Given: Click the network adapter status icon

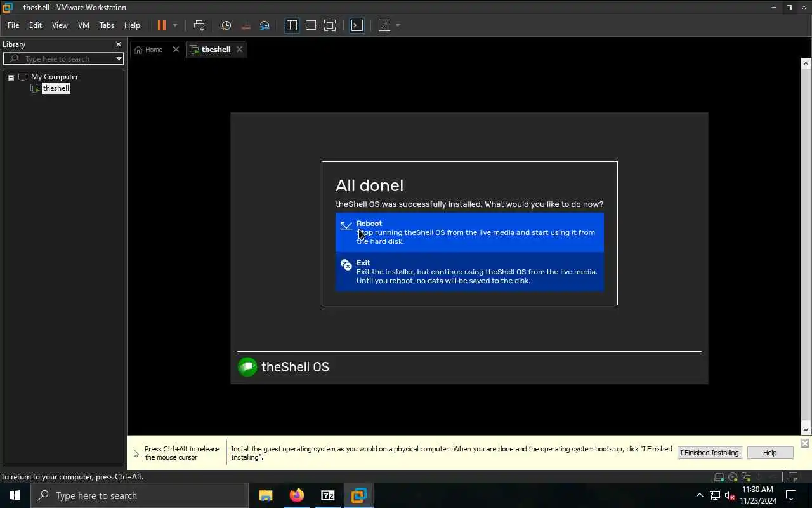Looking at the screenshot, I should (746, 477).
